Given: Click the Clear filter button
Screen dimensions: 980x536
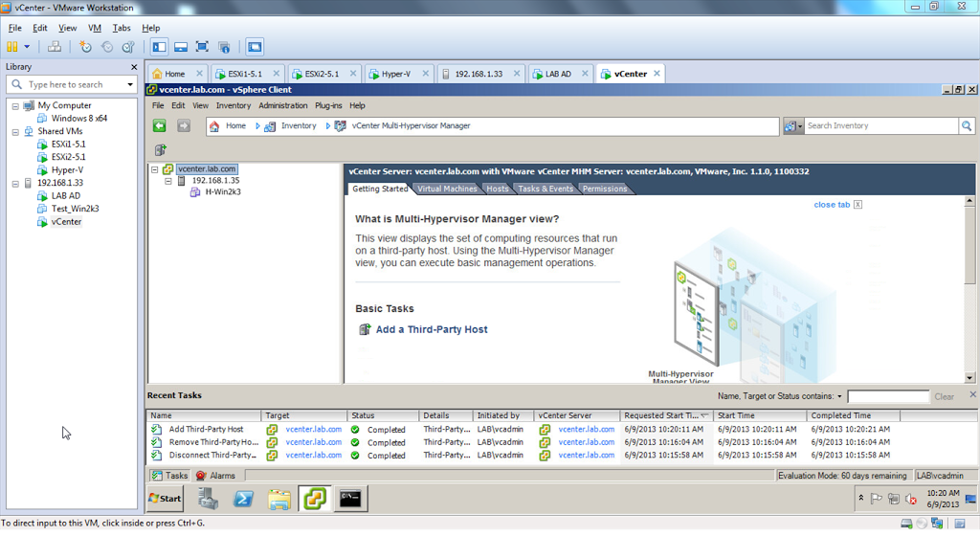Looking at the screenshot, I should coord(945,396).
